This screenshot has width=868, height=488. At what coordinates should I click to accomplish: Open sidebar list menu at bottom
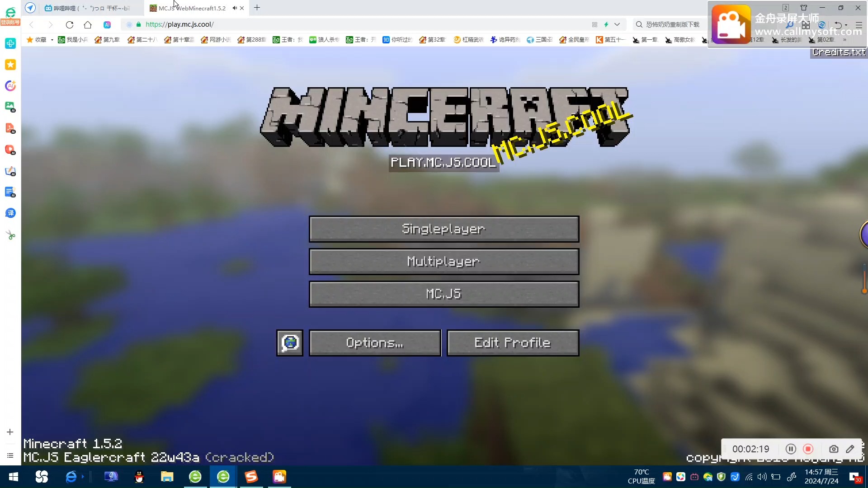pyautogui.click(x=10, y=455)
